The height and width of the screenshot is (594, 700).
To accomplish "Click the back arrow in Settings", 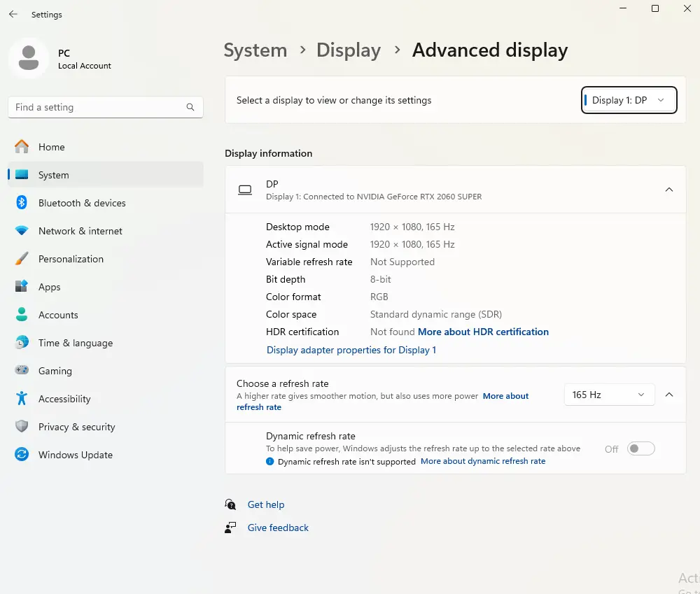I will [13, 14].
